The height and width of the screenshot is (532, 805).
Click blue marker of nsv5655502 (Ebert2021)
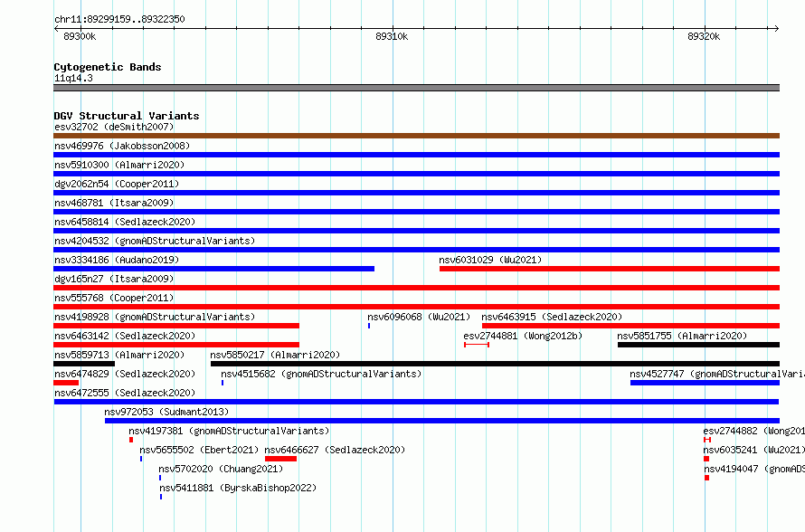pos(141,459)
